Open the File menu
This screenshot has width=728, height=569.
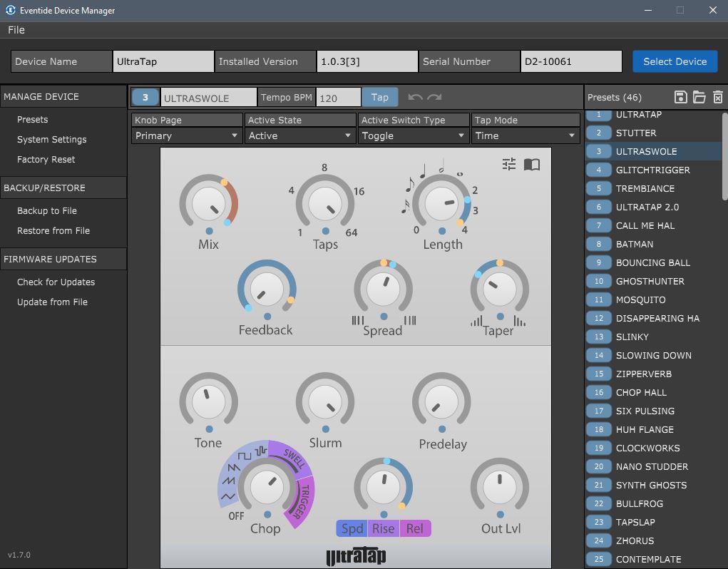pyautogui.click(x=16, y=30)
